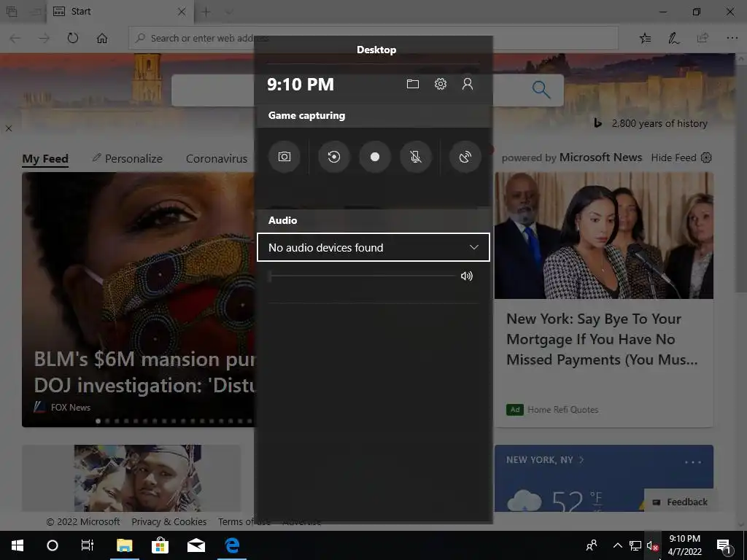Screen dimensions: 747x560
Task: Click the start broadcasting icon
Action: (x=465, y=157)
